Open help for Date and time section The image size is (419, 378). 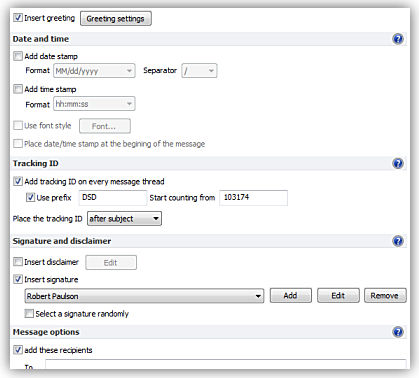point(398,39)
